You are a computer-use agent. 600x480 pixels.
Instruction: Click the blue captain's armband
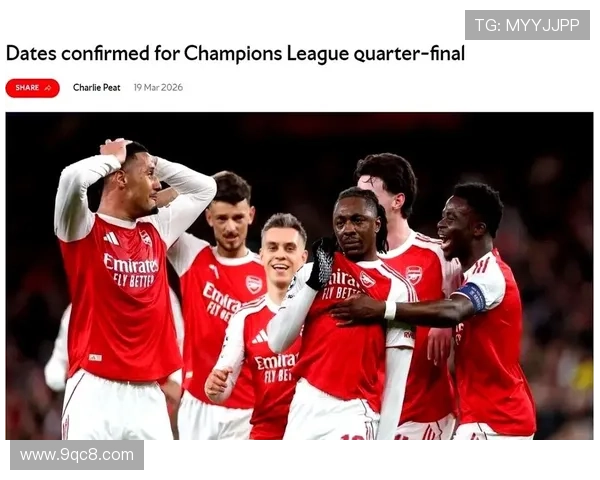(x=472, y=297)
